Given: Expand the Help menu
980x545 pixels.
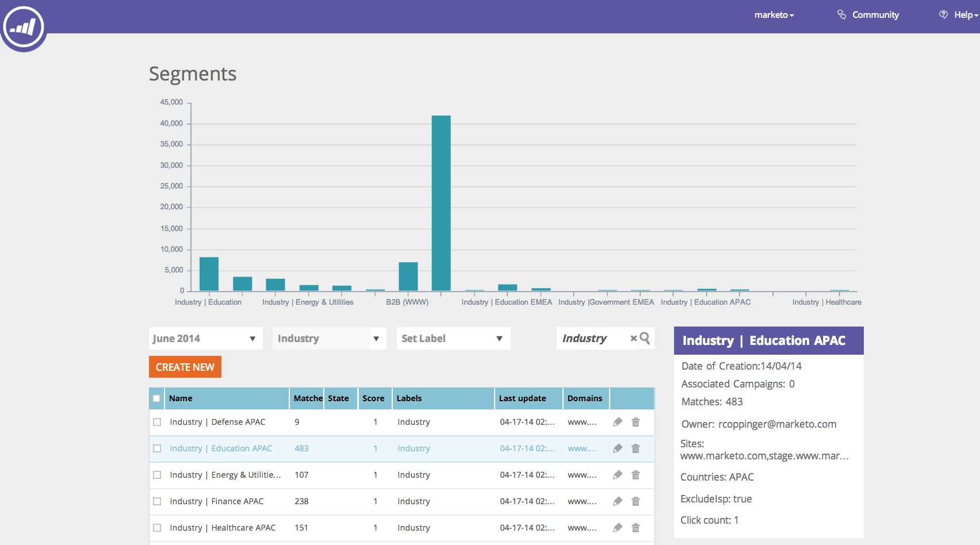Looking at the screenshot, I should tap(966, 15).
